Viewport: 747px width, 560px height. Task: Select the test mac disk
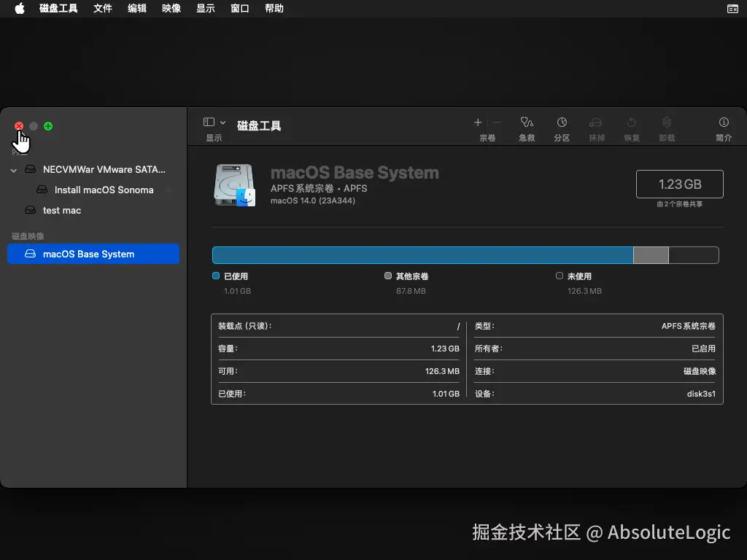(x=93, y=210)
